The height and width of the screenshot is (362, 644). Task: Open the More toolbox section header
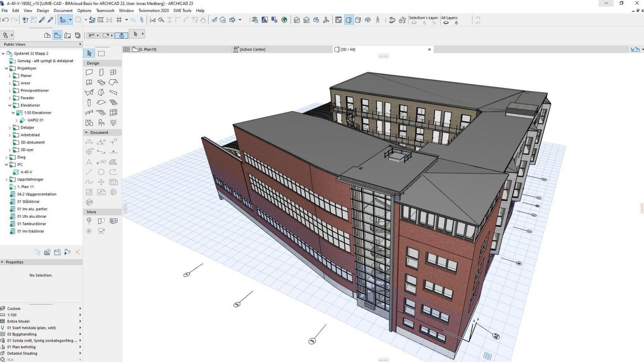coord(102,212)
